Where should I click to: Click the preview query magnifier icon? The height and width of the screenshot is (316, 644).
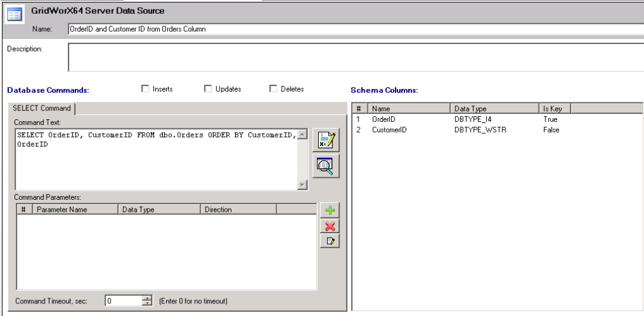327,165
